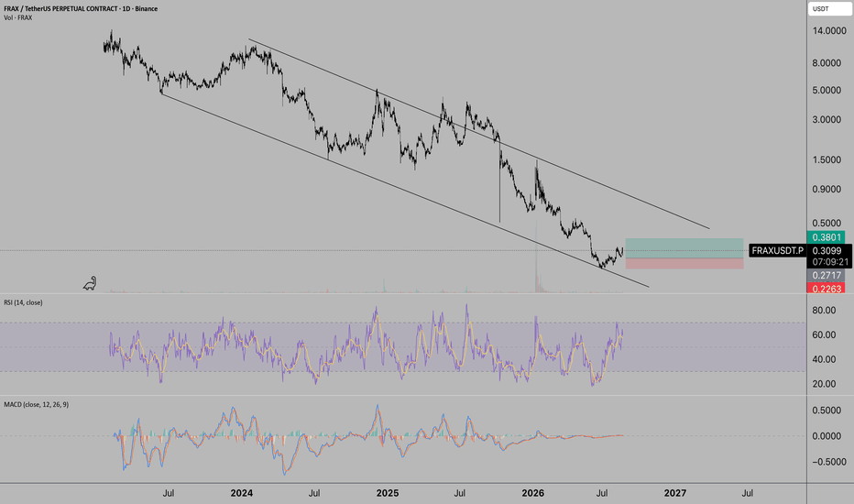
Task: Click the 07:09:21 candle countdown timer label
Action: 830,262
